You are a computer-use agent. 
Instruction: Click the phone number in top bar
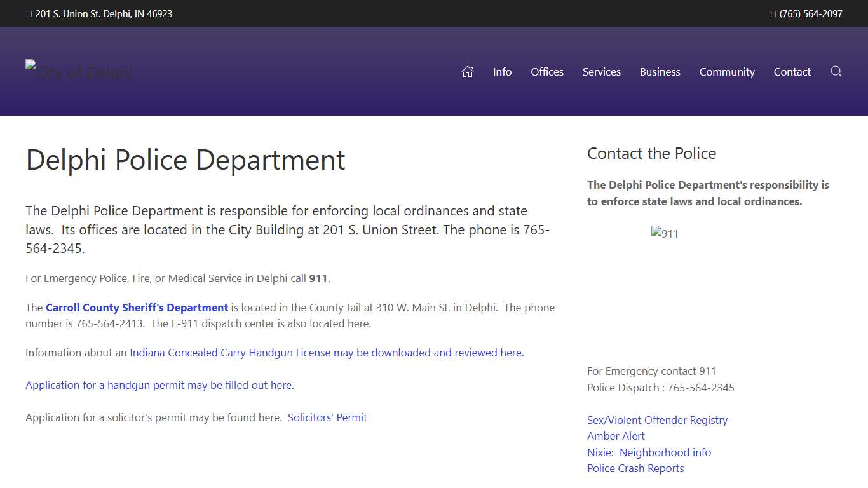(x=810, y=13)
